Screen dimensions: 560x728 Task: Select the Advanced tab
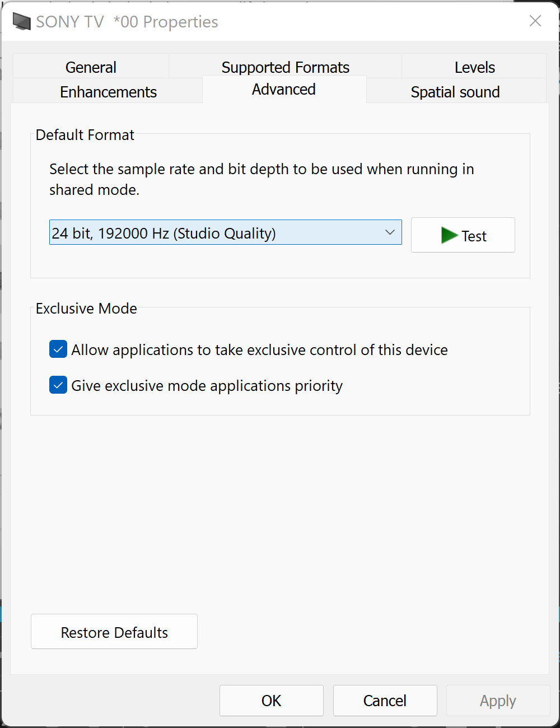(x=284, y=90)
